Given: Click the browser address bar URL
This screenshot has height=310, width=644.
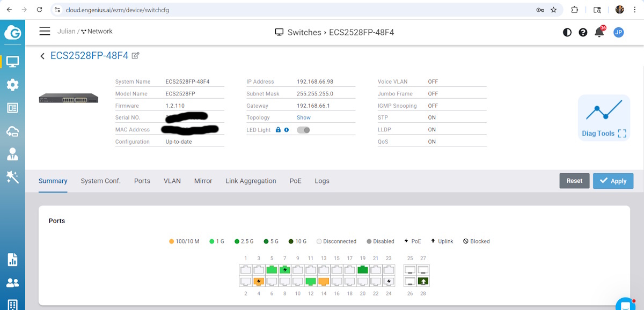Looking at the screenshot, I should click(118, 10).
